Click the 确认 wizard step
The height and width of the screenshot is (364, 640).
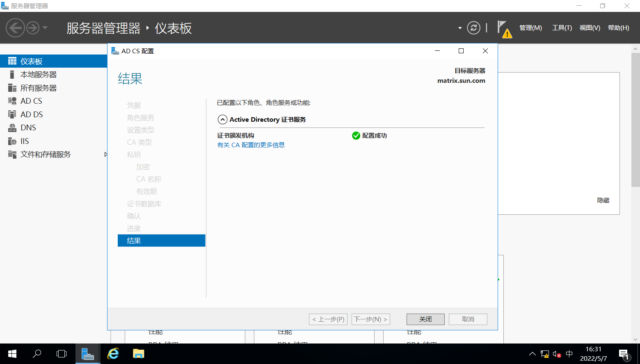pyautogui.click(x=134, y=216)
